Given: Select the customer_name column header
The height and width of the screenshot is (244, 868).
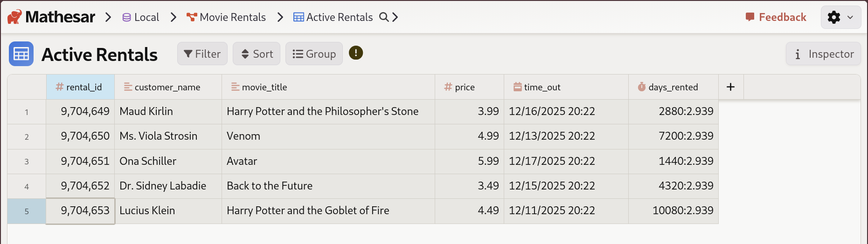Looking at the screenshot, I should (x=167, y=87).
